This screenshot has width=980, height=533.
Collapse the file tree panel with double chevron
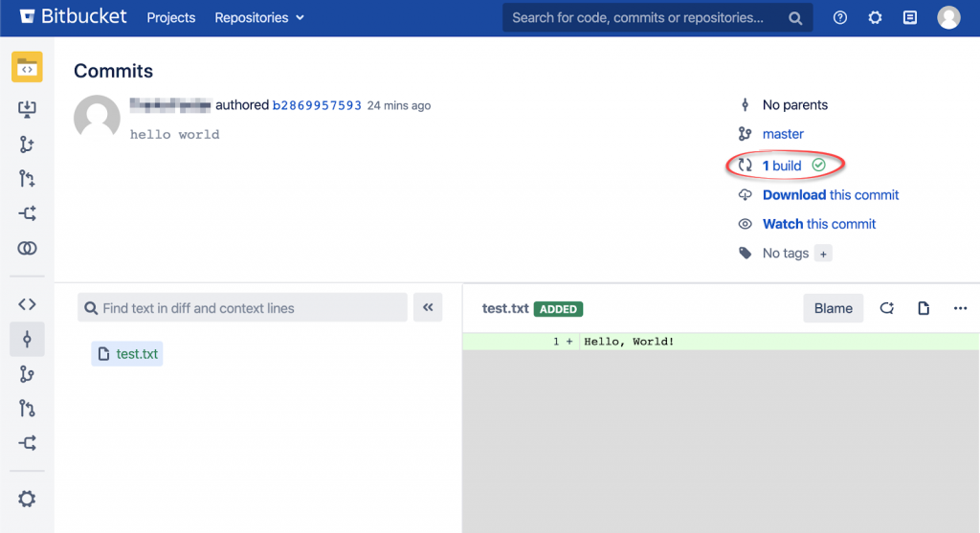[428, 307]
